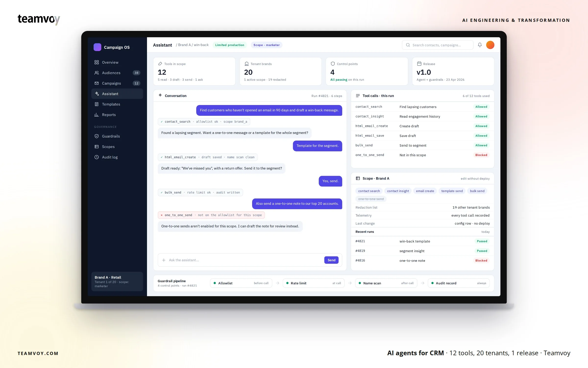Click the struck-through one-to-one send chip
The height and width of the screenshot is (368, 588).
(x=371, y=199)
